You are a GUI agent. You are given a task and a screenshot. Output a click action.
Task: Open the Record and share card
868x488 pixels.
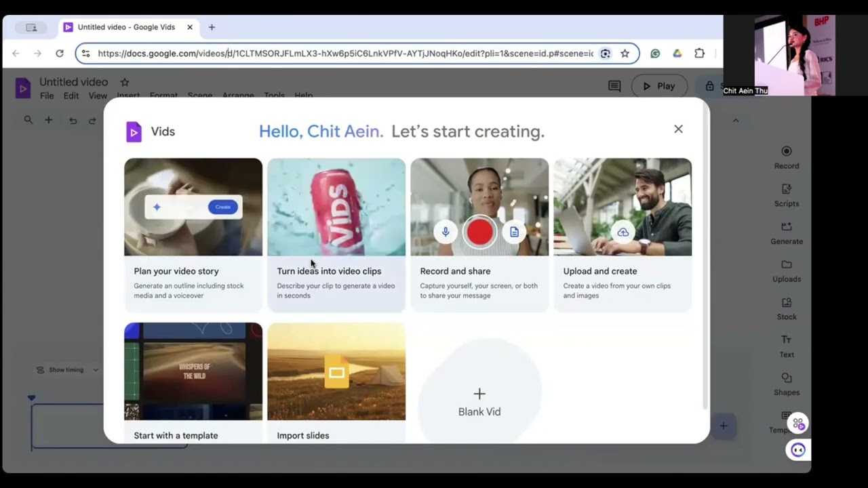coord(479,235)
